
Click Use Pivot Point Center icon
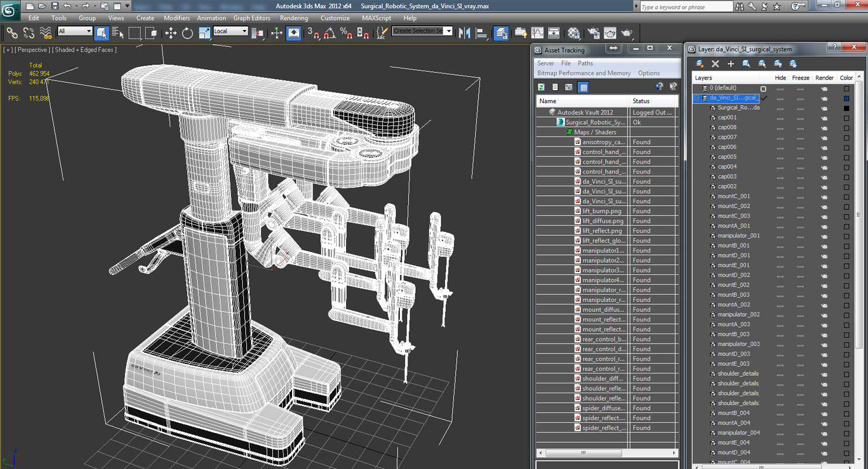click(257, 33)
